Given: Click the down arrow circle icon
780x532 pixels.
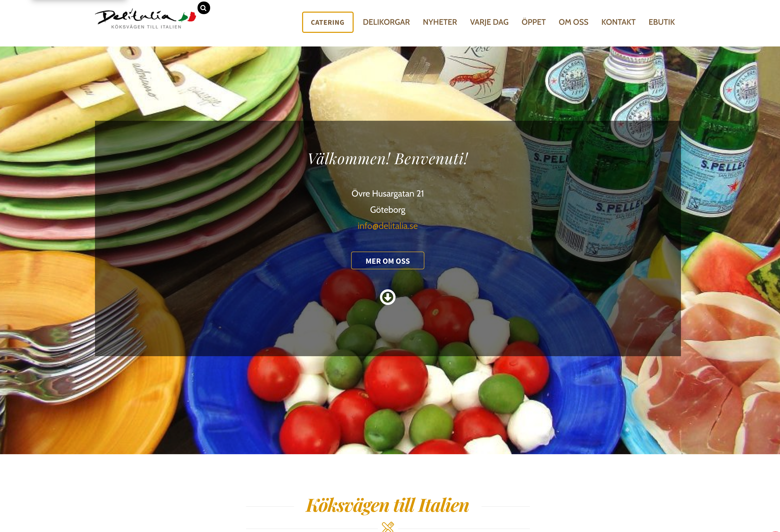Looking at the screenshot, I should (388, 297).
